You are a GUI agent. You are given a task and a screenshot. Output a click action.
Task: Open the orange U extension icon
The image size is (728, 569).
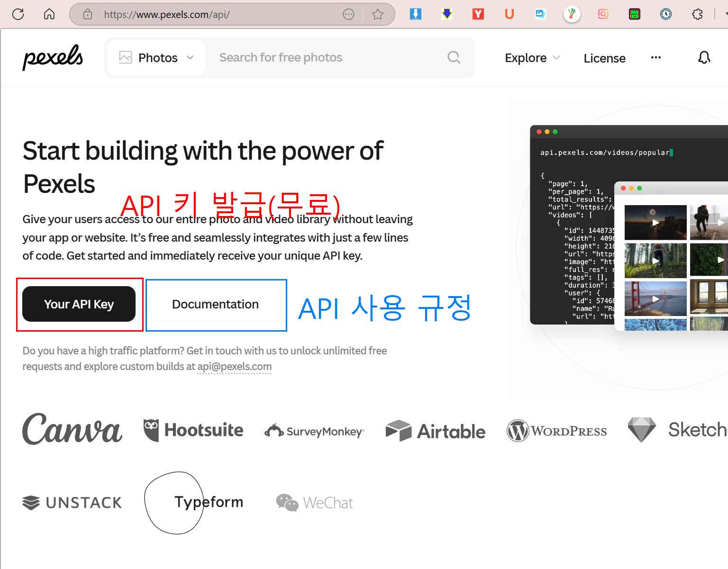point(510,14)
